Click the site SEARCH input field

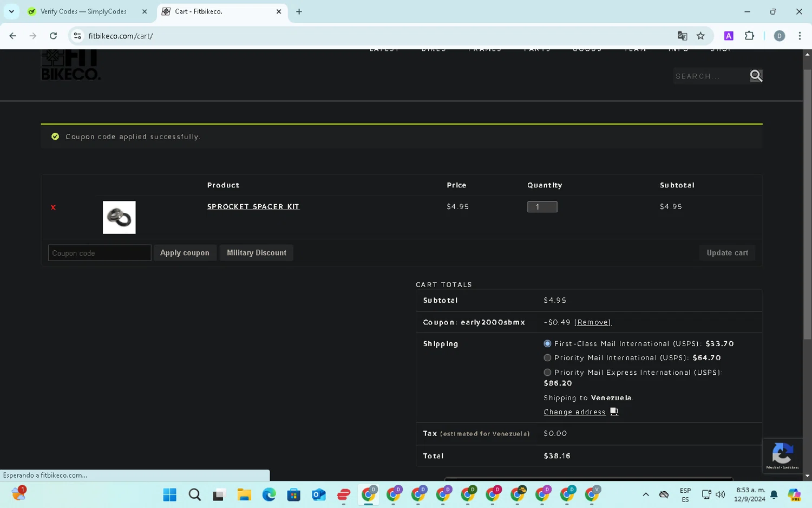(710, 76)
